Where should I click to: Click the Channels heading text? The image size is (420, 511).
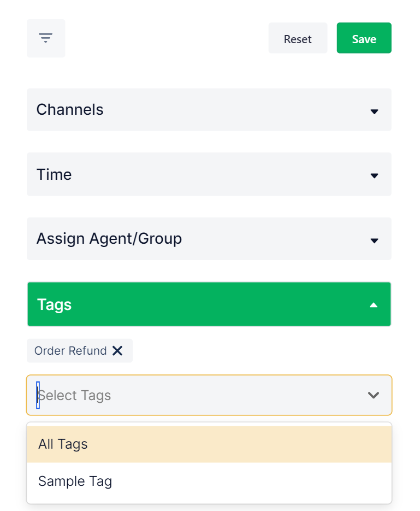click(x=70, y=110)
